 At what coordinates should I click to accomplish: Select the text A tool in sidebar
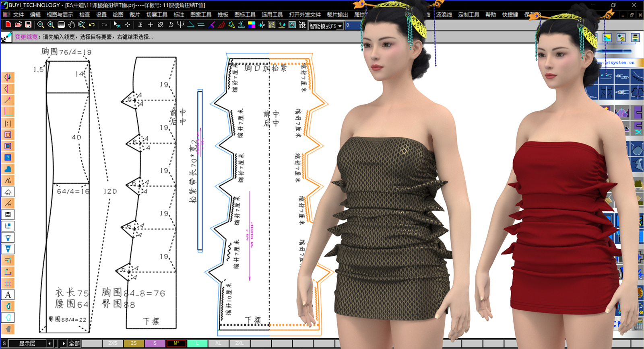point(8,295)
